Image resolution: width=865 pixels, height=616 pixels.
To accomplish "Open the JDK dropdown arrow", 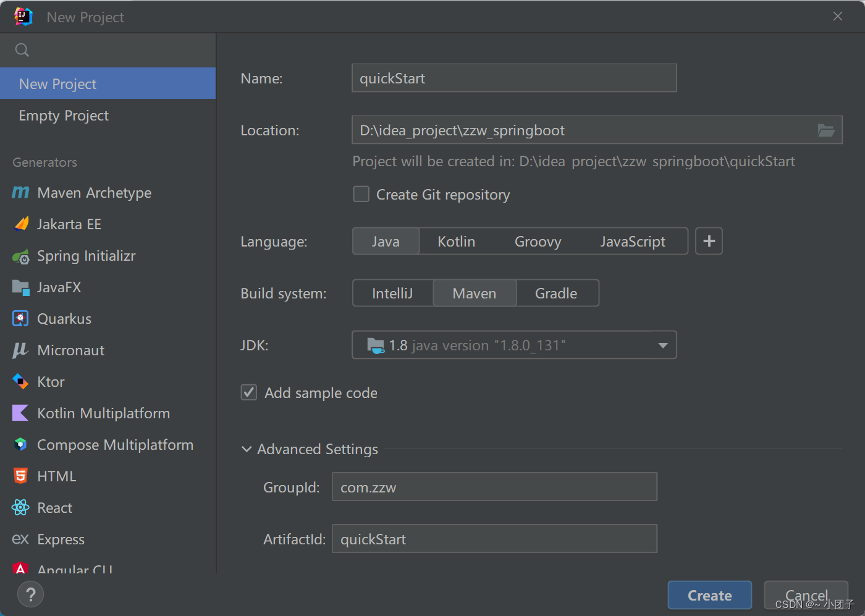I will (663, 345).
